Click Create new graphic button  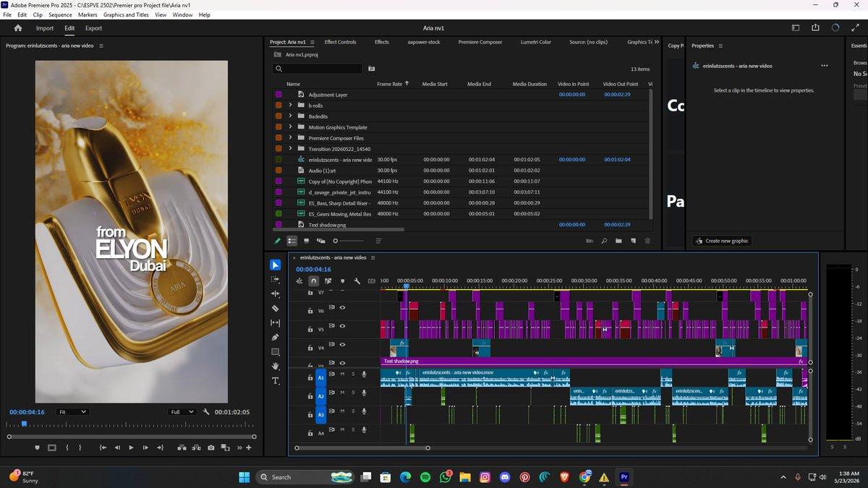pos(722,241)
